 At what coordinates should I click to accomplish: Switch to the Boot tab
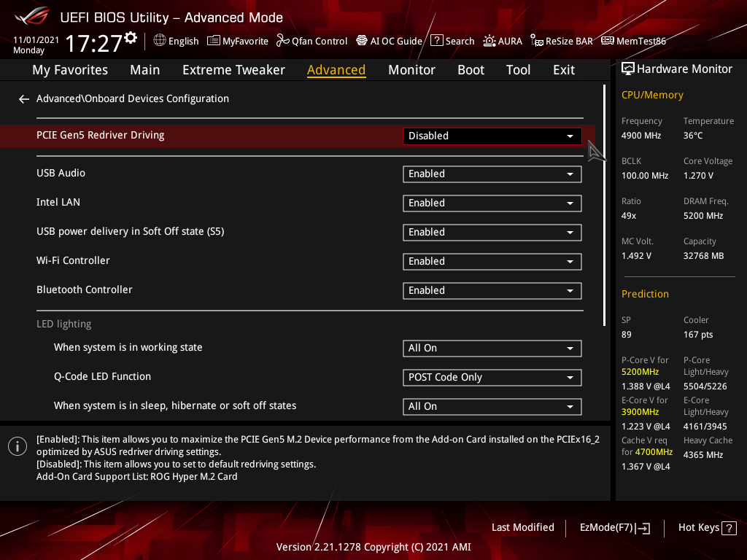click(471, 70)
